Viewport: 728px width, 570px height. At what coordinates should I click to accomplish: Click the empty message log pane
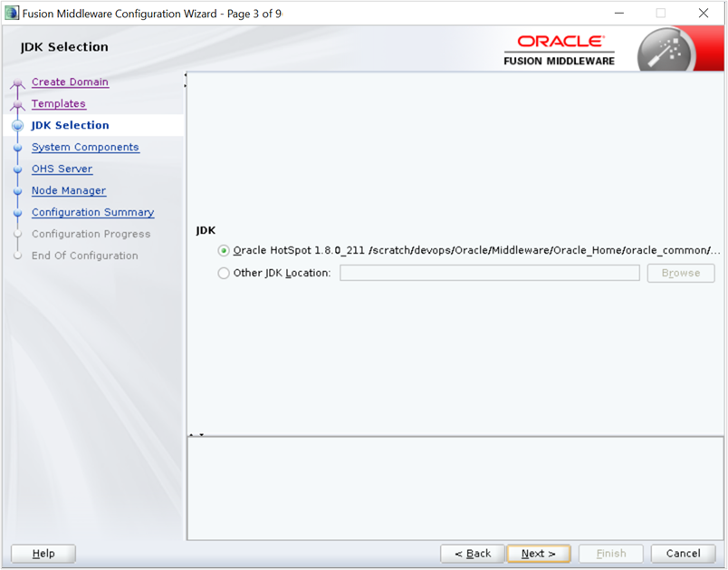[455, 488]
